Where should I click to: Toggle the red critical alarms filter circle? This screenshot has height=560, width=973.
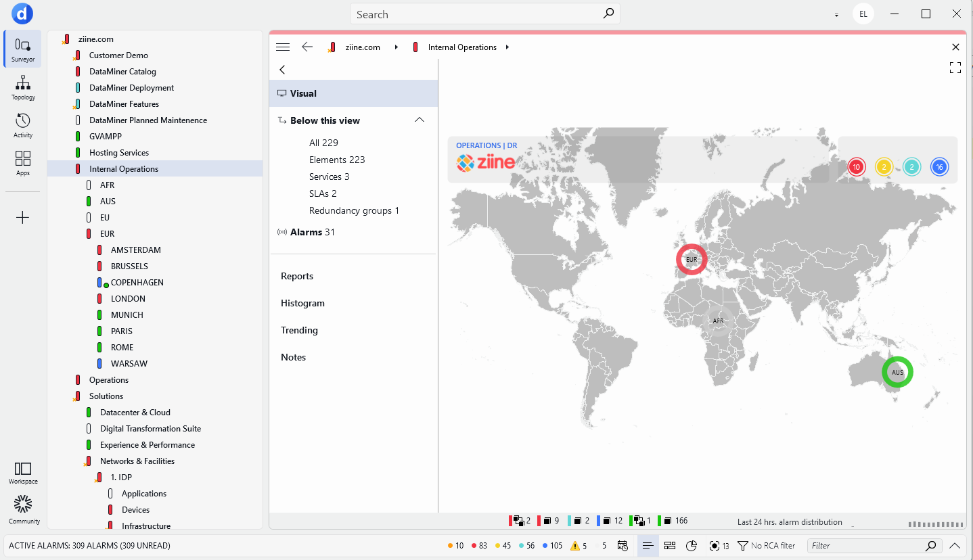point(857,167)
